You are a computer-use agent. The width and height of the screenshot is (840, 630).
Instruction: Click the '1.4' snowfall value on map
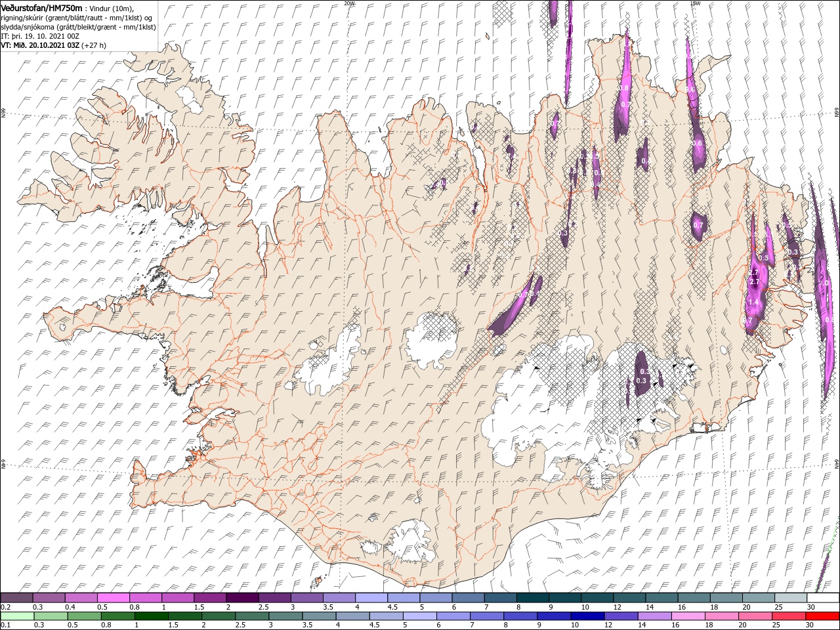[753, 302]
